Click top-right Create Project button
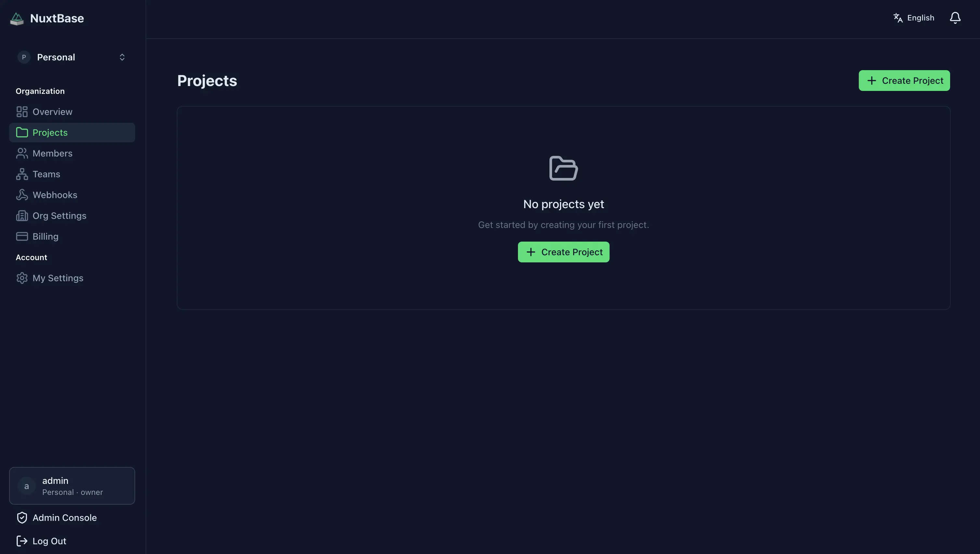980x554 pixels. [x=904, y=81]
